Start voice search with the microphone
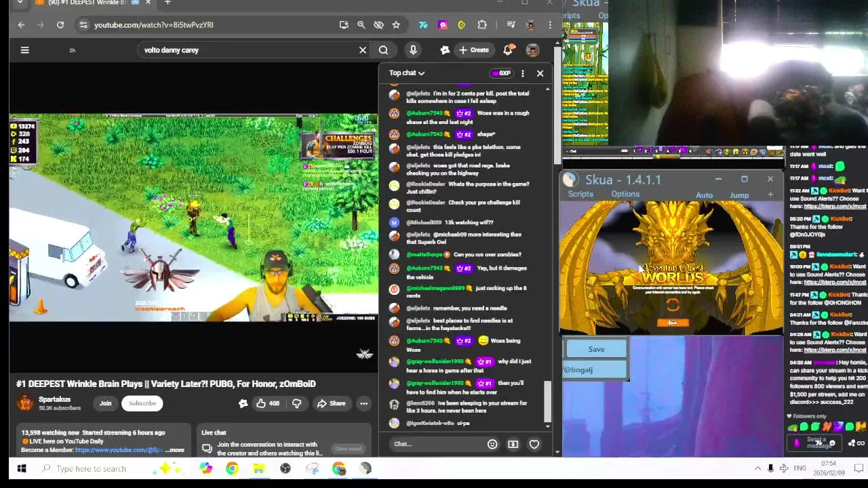The width and height of the screenshot is (868, 488). (413, 49)
